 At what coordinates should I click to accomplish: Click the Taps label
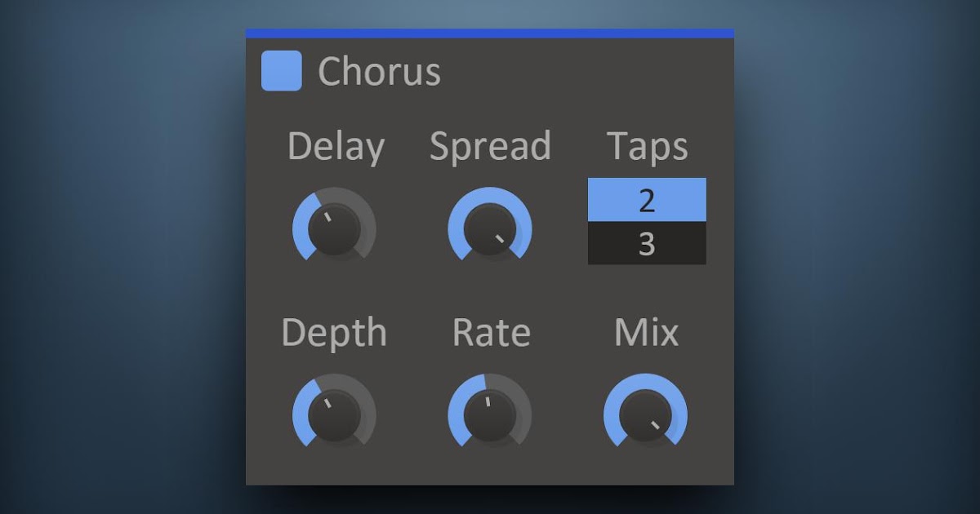tap(647, 148)
